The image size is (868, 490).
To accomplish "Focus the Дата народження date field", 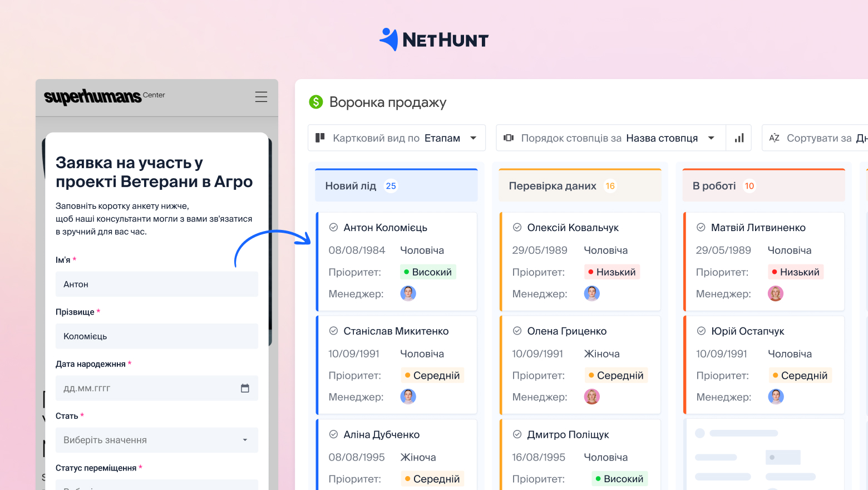I will click(157, 388).
